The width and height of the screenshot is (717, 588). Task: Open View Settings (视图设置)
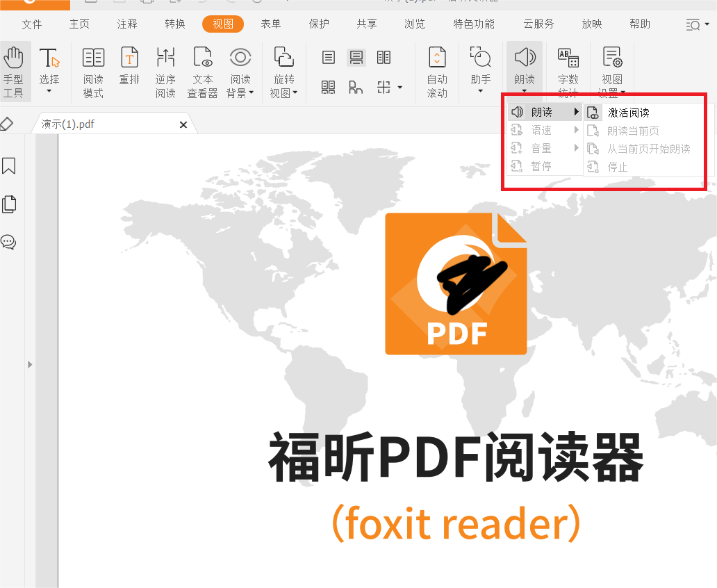pyautogui.click(x=612, y=72)
